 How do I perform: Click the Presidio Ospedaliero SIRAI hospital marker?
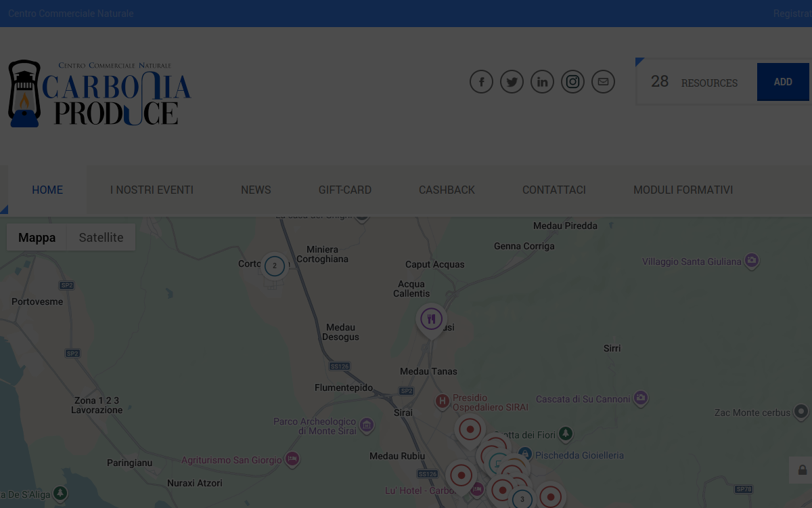click(442, 402)
